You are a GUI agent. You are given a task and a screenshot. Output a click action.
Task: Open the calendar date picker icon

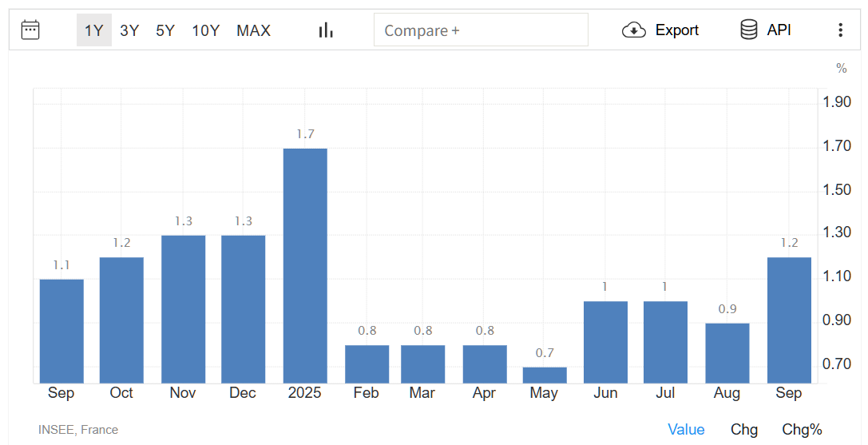tap(30, 30)
